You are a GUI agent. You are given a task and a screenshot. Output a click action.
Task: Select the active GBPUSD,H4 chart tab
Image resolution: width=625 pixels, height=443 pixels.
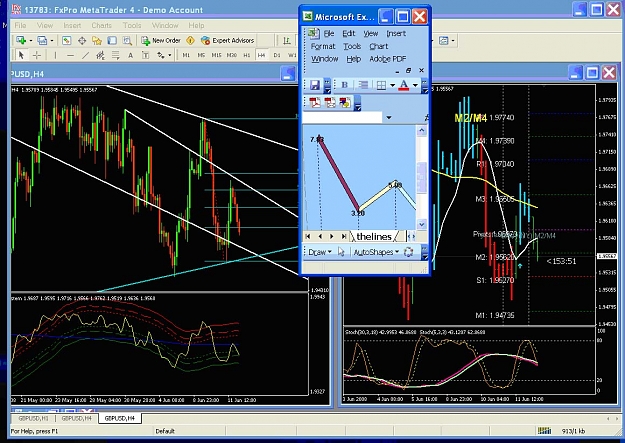point(120,418)
